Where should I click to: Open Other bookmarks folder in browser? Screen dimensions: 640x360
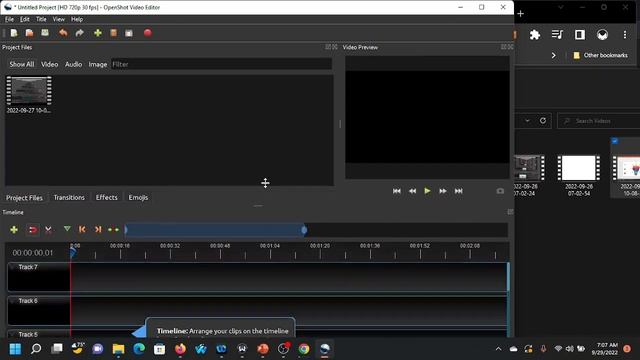(600, 55)
